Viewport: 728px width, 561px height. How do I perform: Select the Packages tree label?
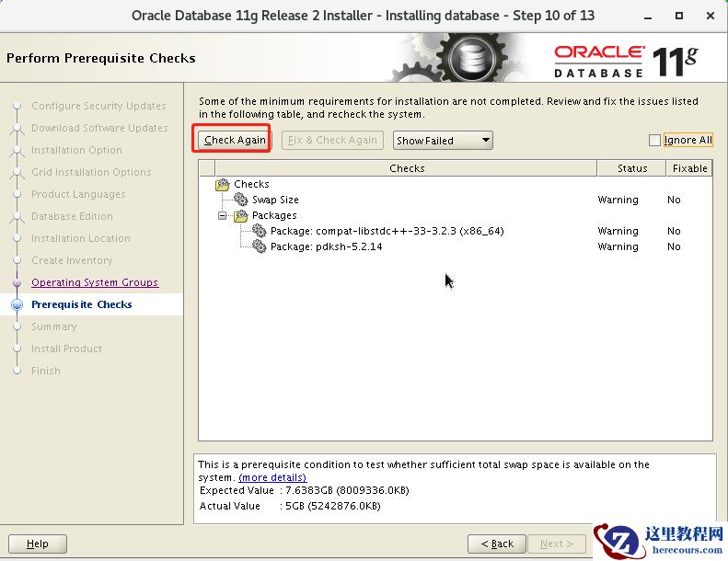point(274,215)
